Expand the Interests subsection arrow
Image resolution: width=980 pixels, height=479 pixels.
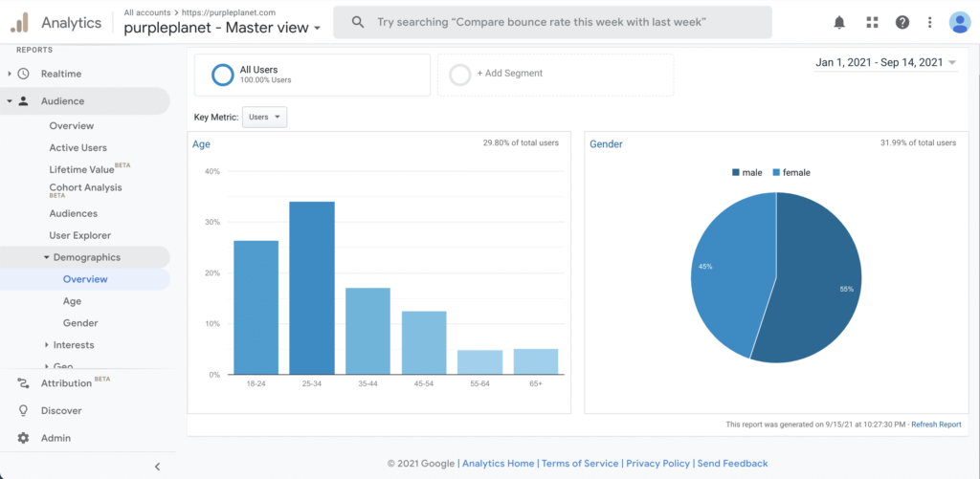pyautogui.click(x=47, y=345)
